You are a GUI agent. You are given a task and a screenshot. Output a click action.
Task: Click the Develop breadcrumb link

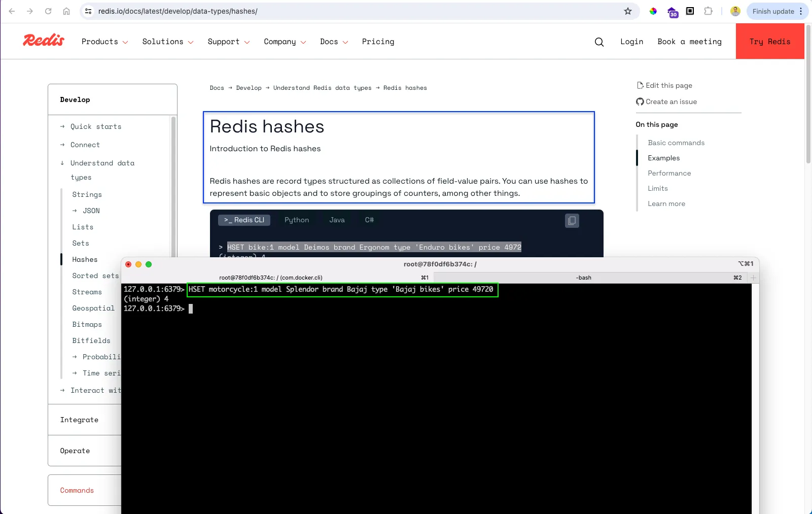(x=249, y=88)
